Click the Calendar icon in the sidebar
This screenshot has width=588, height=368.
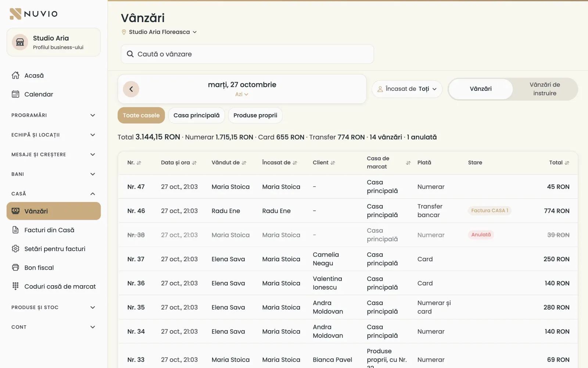tap(15, 94)
